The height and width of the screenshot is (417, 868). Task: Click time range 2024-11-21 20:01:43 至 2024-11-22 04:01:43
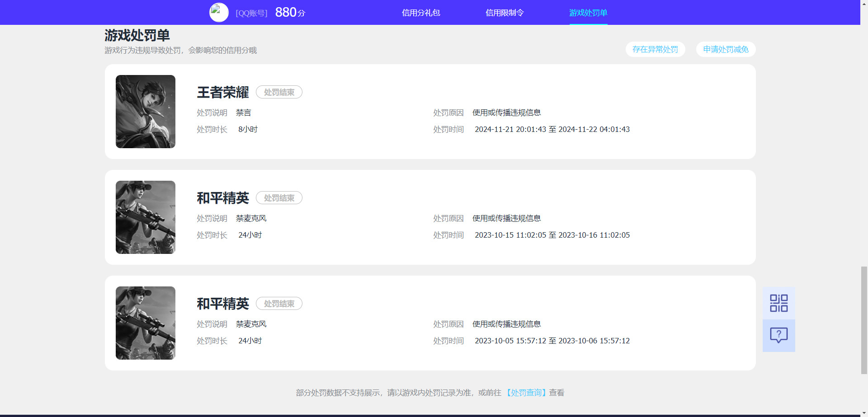click(552, 129)
